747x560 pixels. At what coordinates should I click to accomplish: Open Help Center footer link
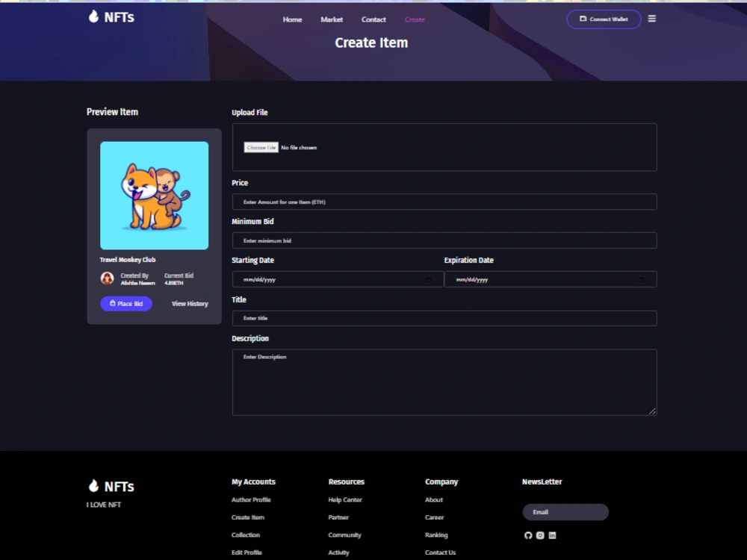tap(345, 500)
